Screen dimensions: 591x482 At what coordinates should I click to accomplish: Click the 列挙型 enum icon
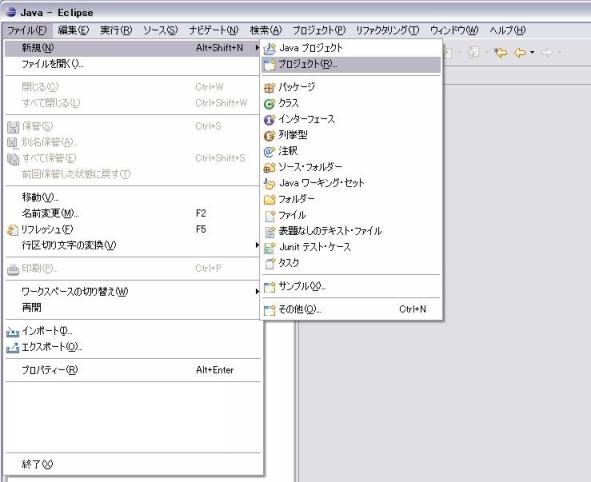pyautogui.click(x=269, y=136)
